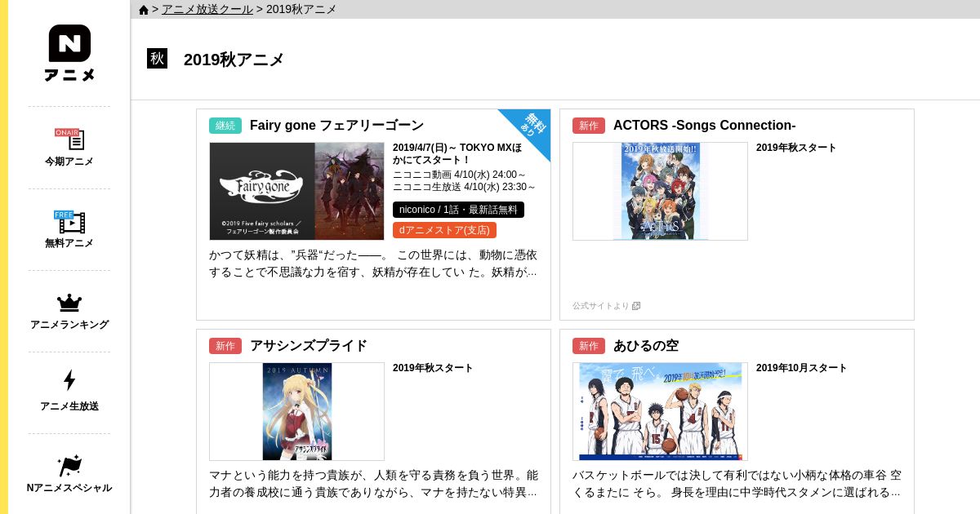Click dアニメストア(支店) button

(444, 230)
